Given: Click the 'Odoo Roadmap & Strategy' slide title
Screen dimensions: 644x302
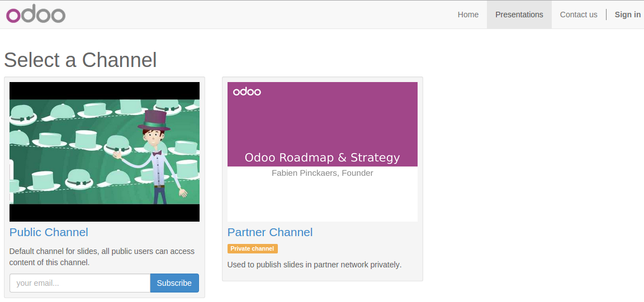Looking at the screenshot, I should coord(322,157).
